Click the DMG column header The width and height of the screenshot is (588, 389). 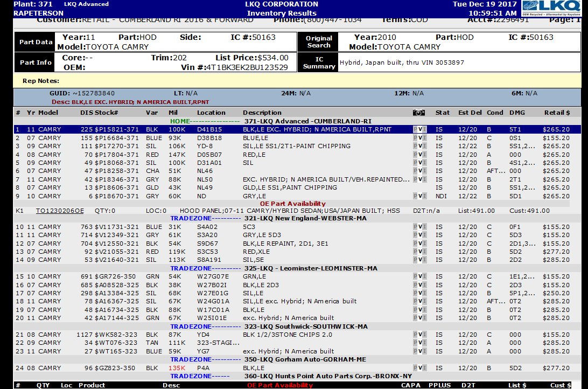click(517, 113)
